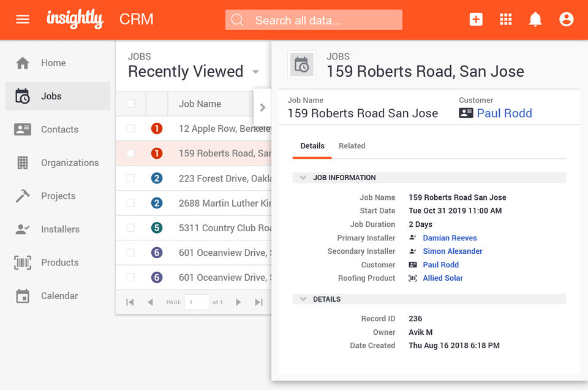Image resolution: width=588 pixels, height=390 pixels.
Task: Click the page number input box
Action: [x=197, y=302]
